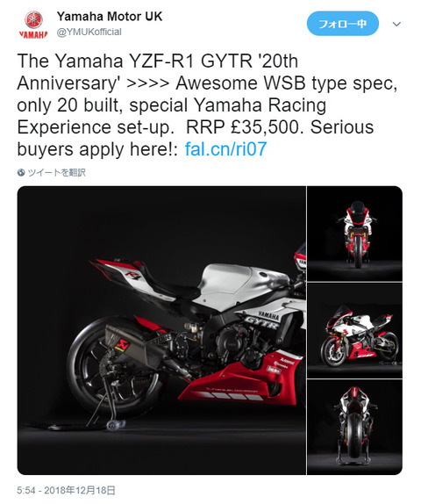
Task: Toggle the blue フォロー中 following button
Action: click(x=343, y=24)
